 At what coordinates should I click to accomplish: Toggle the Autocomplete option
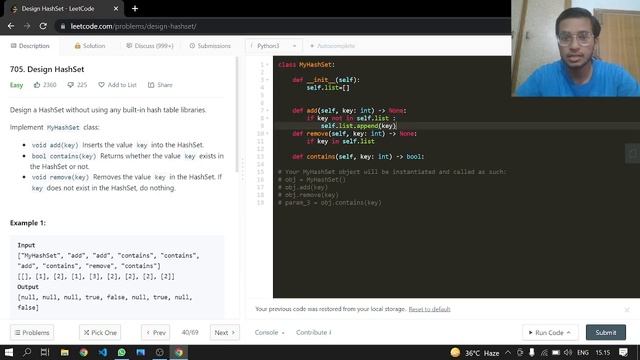[x=332, y=46]
